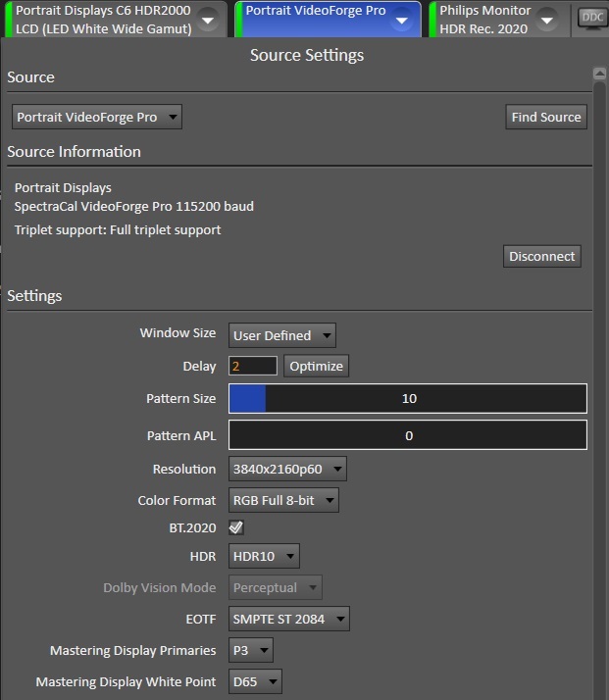Click the scrollbar up arrow

click(599, 74)
